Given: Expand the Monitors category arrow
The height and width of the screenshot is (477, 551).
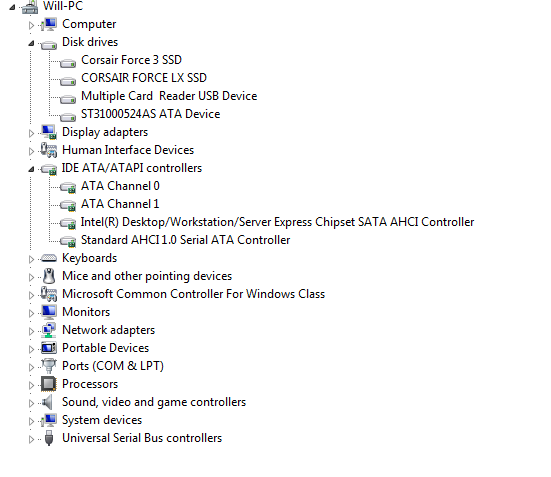Looking at the screenshot, I should [31, 313].
